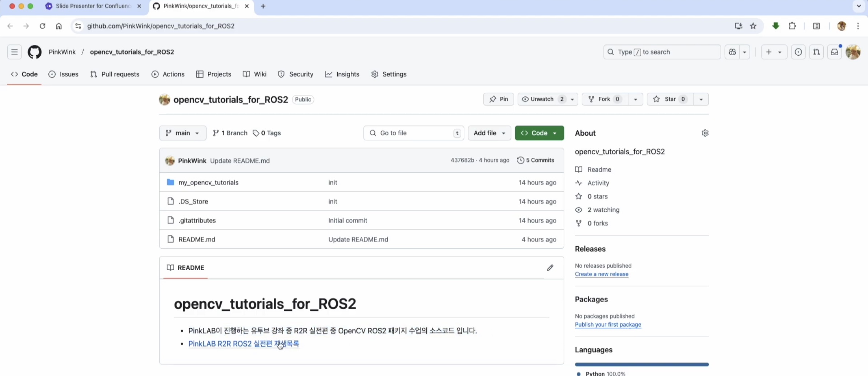
Task: Bookmark page with star icon in address bar
Action: [753, 26]
